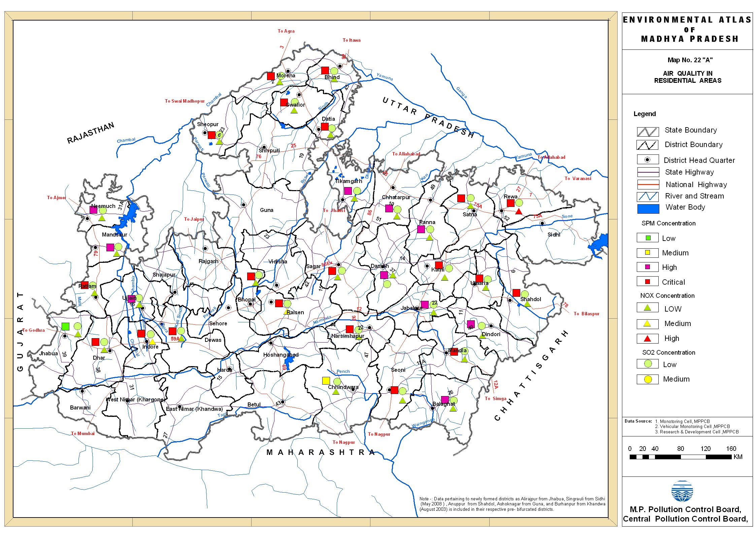Click the M.P. Pollution Control Board logo
This screenshot has height=534, width=756.
(x=682, y=491)
